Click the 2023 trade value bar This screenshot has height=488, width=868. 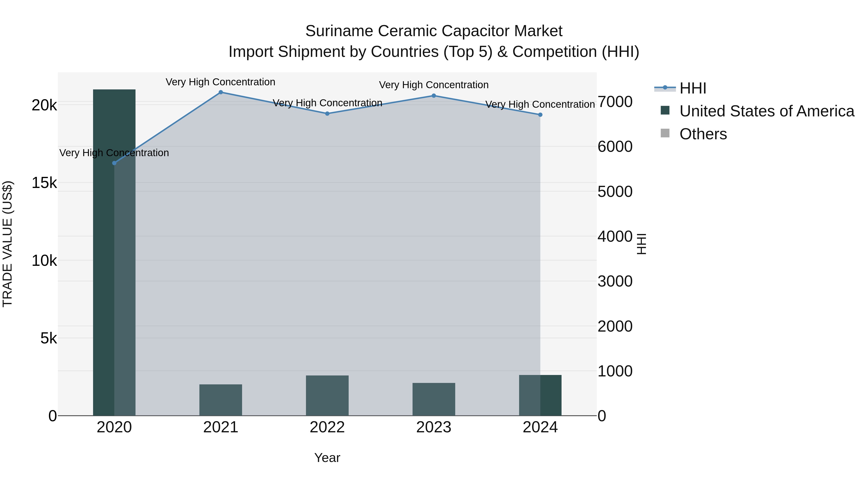click(434, 399)
